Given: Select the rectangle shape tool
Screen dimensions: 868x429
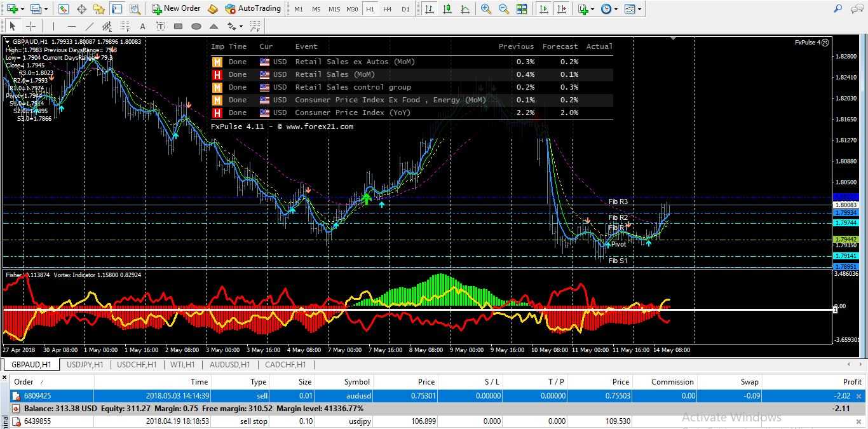Looking at the screenshot, I should point(179,26).
